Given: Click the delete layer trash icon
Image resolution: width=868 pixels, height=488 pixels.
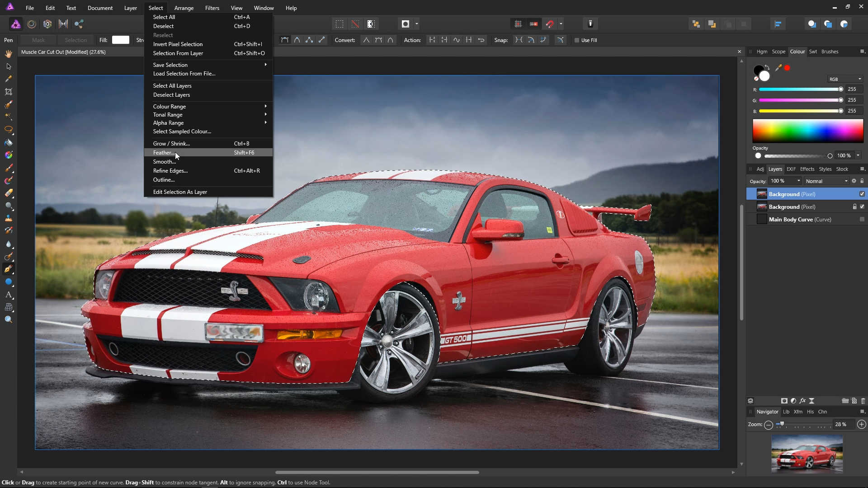Looking at the screenshot, I should click(x=863, y=401).
